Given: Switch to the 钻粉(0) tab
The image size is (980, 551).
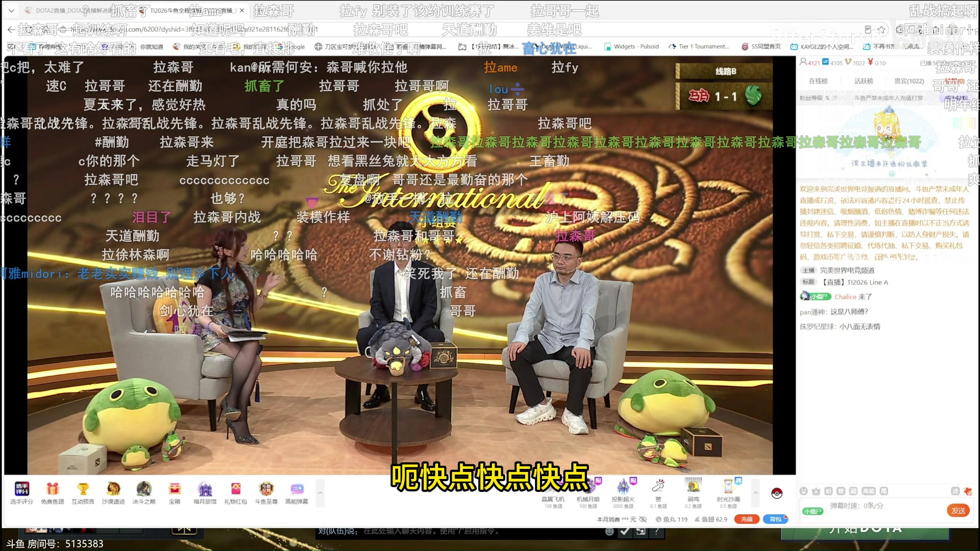Looking at the screenshot, I should click(954, 81).
